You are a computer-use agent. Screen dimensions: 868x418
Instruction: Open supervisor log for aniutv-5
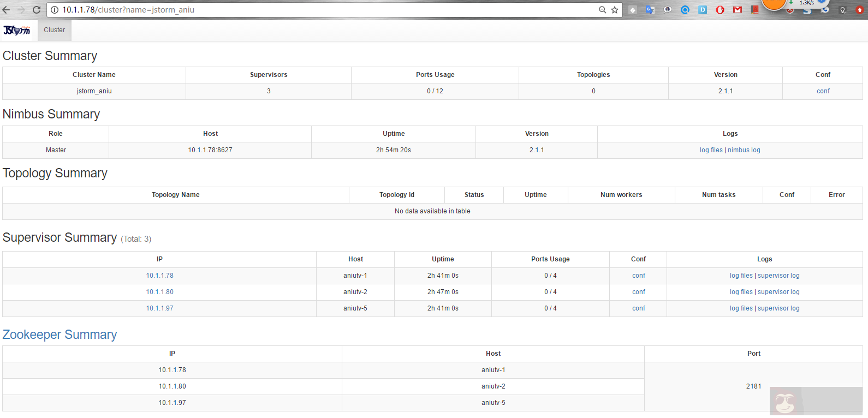(778, 308)
